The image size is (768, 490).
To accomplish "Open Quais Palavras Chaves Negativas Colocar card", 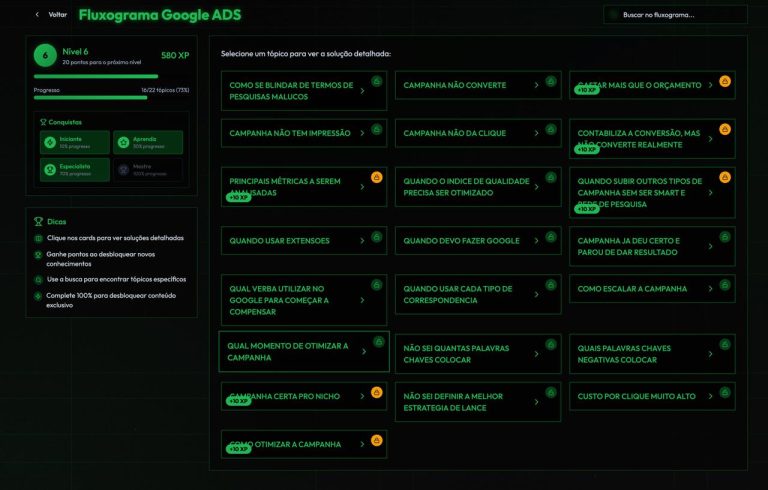I will click(640, 354).
